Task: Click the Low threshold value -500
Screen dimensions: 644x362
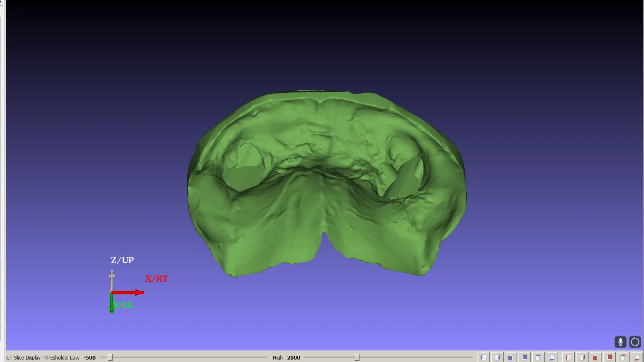Action: [89, 358]
